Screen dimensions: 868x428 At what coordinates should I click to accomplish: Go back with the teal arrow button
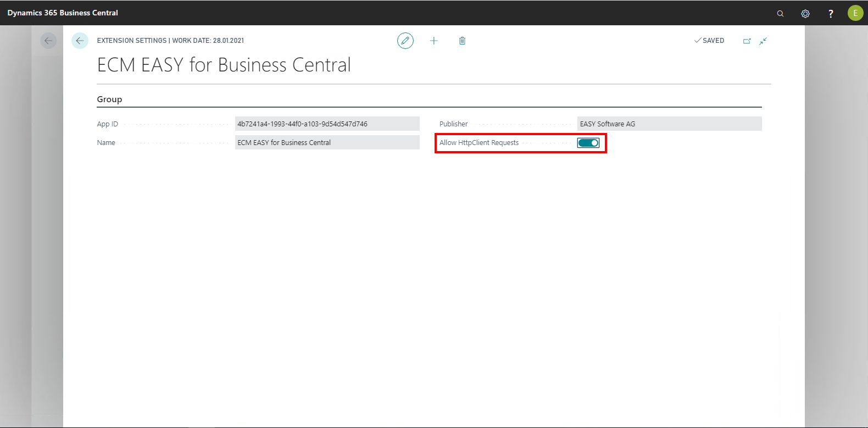(80, 41)
